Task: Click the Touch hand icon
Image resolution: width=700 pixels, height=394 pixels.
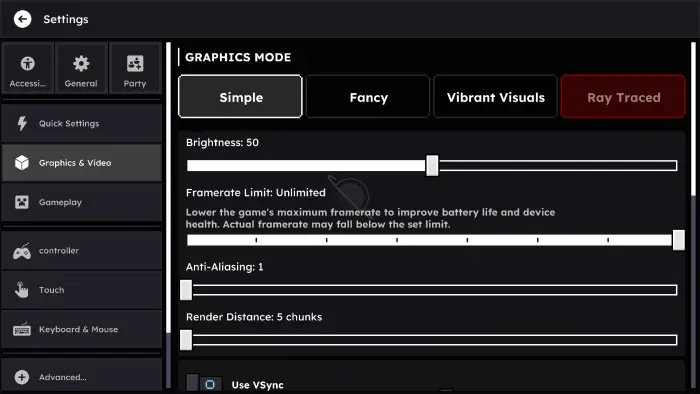Action: coord(21,290)
